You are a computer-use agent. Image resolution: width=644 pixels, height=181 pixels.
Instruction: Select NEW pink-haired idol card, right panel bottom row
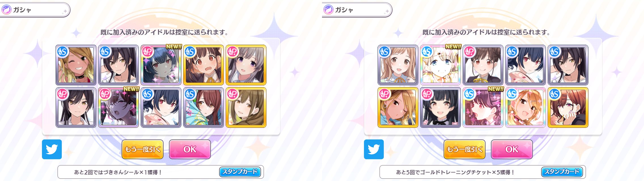tap(483, 107)
